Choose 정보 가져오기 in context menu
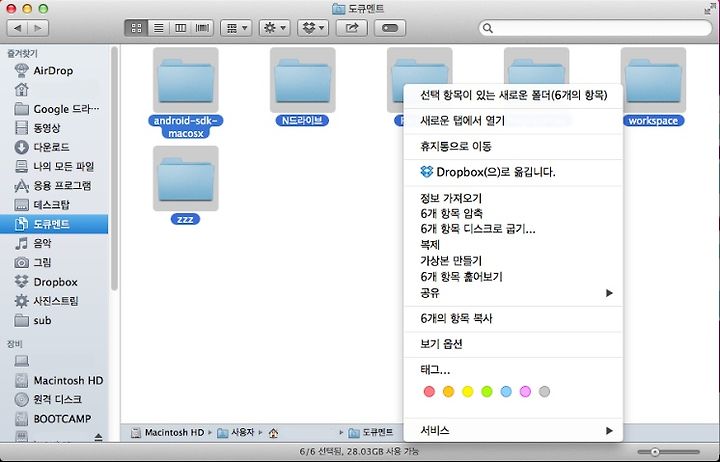Viewport: 720px width, 462px height. point(513,198)
